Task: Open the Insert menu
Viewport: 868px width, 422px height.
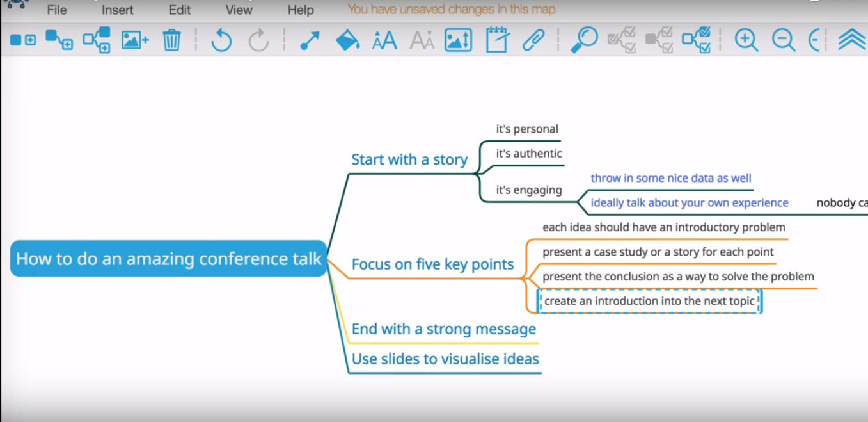Action: 118,10
